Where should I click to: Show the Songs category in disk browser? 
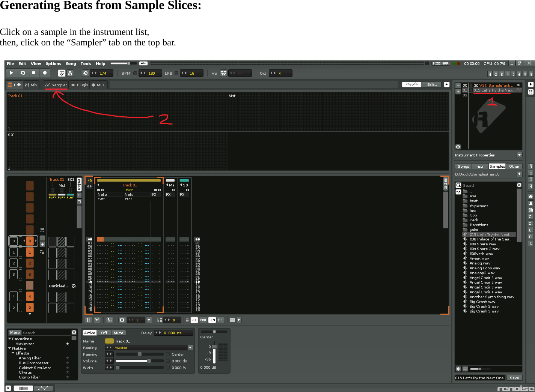pyautogui.click(x=463, y=166)
